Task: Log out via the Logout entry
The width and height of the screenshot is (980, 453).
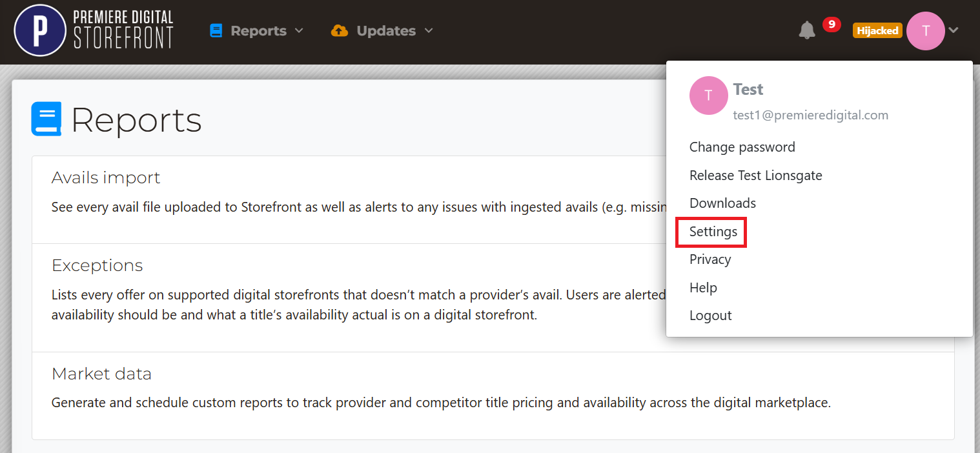Action: (711, 316)
